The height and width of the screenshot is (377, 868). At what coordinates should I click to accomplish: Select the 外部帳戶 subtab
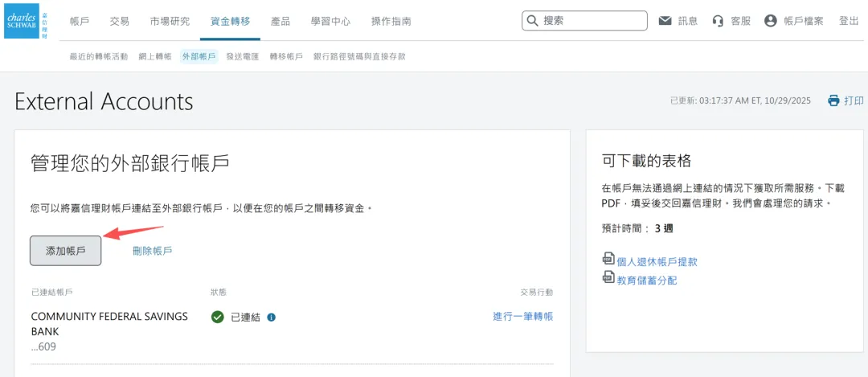[199, 56]
